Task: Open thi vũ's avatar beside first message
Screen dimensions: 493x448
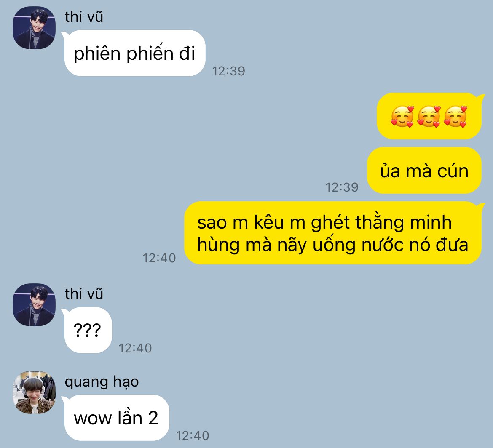Action: [x=34, y=28]
